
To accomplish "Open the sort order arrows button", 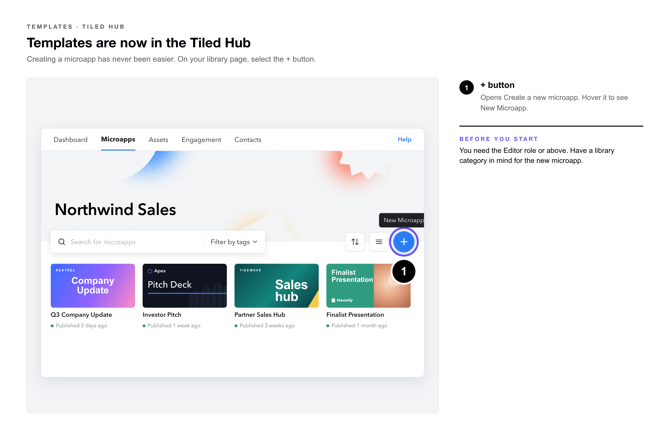I will point(355,242).
